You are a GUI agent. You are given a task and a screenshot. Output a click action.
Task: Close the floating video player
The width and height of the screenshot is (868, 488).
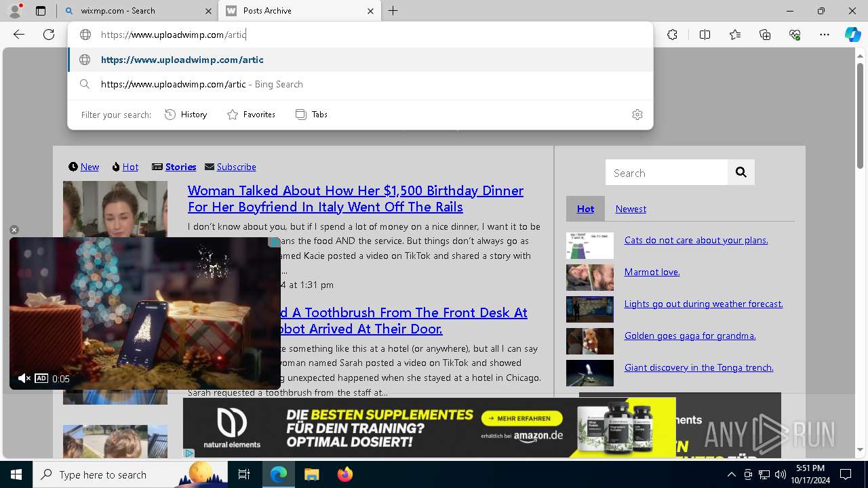(14, 230)
